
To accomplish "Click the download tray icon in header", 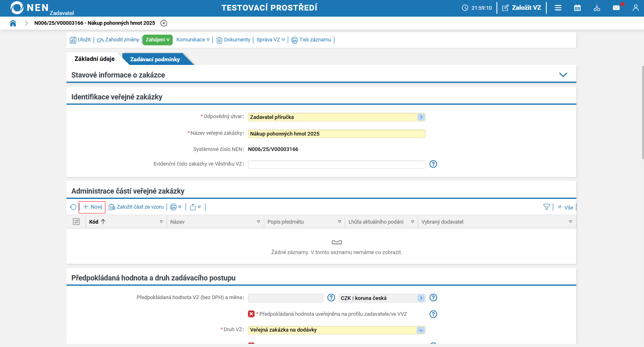I will [597, 8].
